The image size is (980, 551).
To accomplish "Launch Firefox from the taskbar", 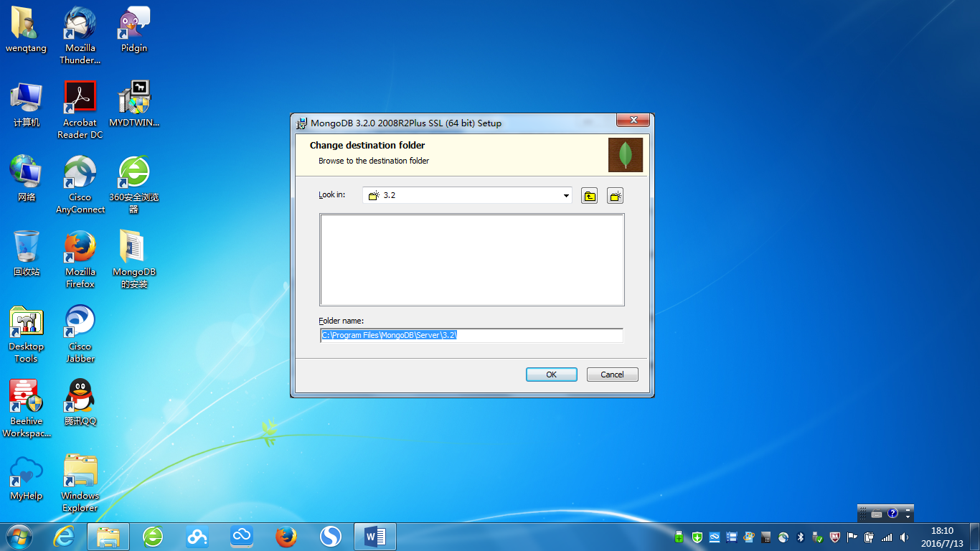I will (286, 537).
